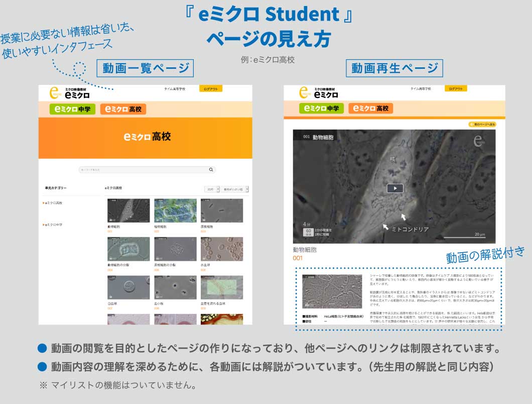Open the 赤血球 video thumbnail

(x=222, y=249)
